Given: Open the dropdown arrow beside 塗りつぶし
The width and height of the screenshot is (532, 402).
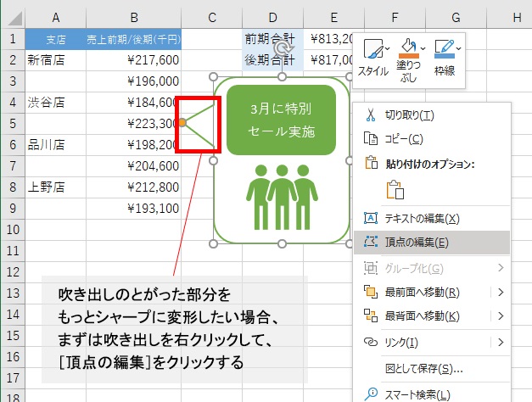Looking at the screenshot, I should [422, 47].
